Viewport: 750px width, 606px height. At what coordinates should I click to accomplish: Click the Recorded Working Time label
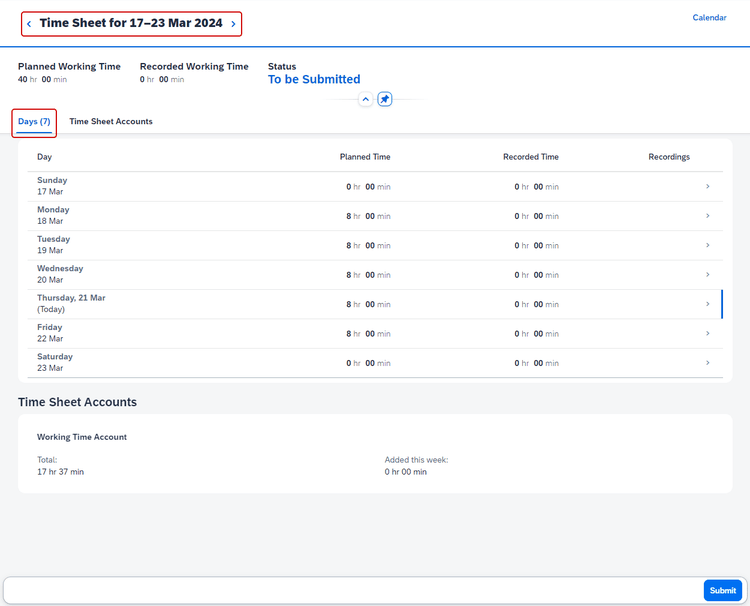pyautogui.click(x=194, y=66)
